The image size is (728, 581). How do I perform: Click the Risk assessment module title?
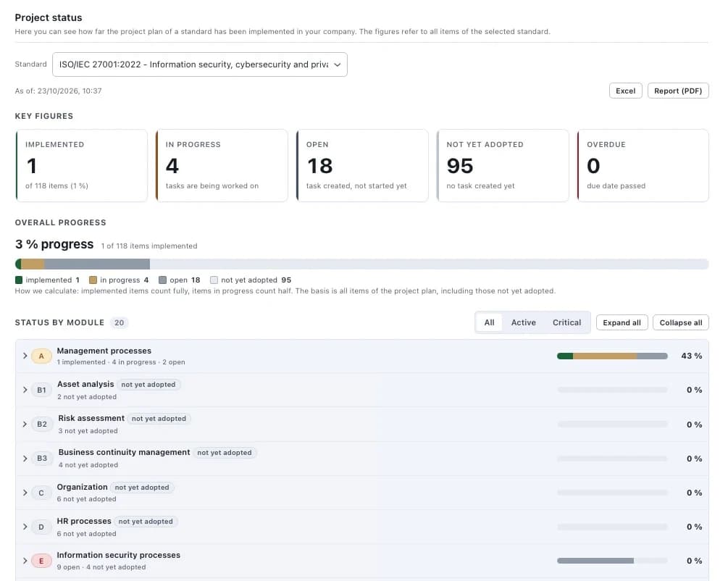91,419
